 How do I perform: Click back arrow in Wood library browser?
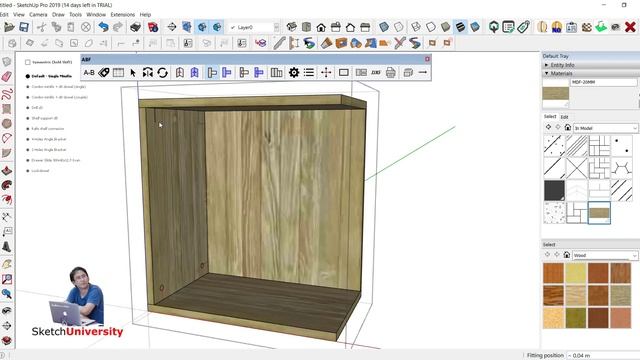(x=547, y=255)
